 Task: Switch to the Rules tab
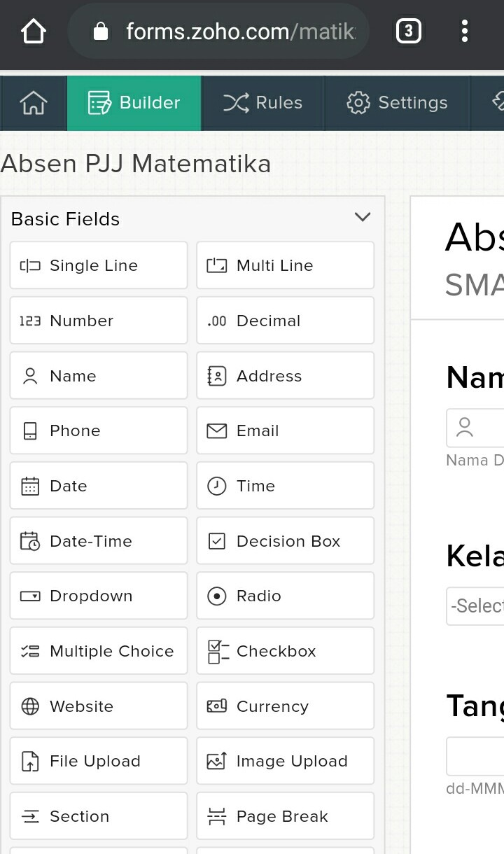tap(263, 103)
